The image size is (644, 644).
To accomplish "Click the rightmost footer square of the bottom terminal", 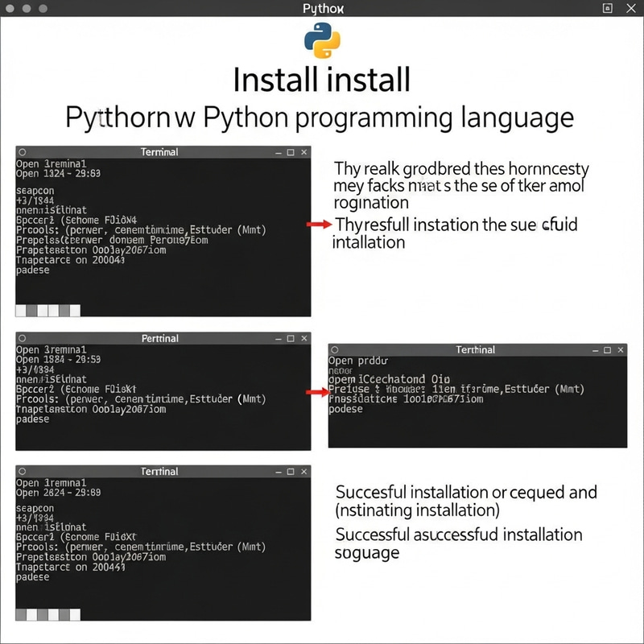I will [76, 615].
